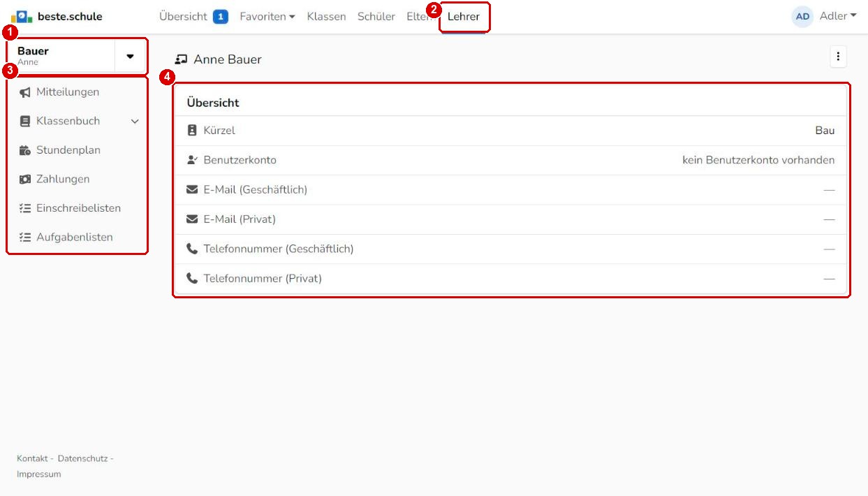Image resolution: width=868 pixels, height=496 pixels.
Task: Click the checklist icon beside Aufgabenlisten
Action: pyautogui.click(x=24, y=238)
